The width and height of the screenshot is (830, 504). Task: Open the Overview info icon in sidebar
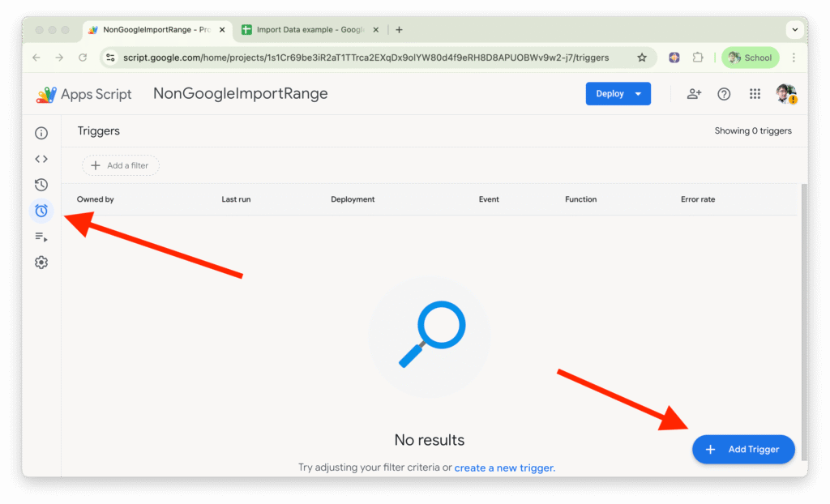point(41,133)
